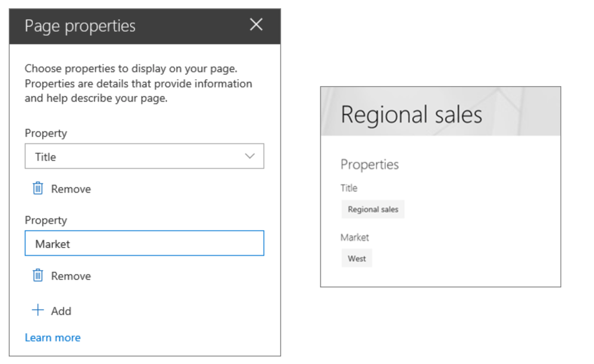Click the Regional sales page heading
594x364 pixels.
point(411,114)
